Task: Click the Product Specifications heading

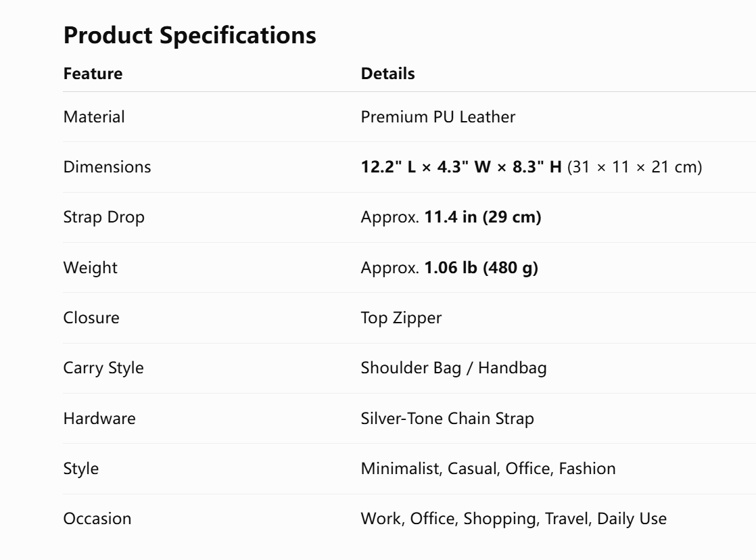Action: click(x=189, y=36)
